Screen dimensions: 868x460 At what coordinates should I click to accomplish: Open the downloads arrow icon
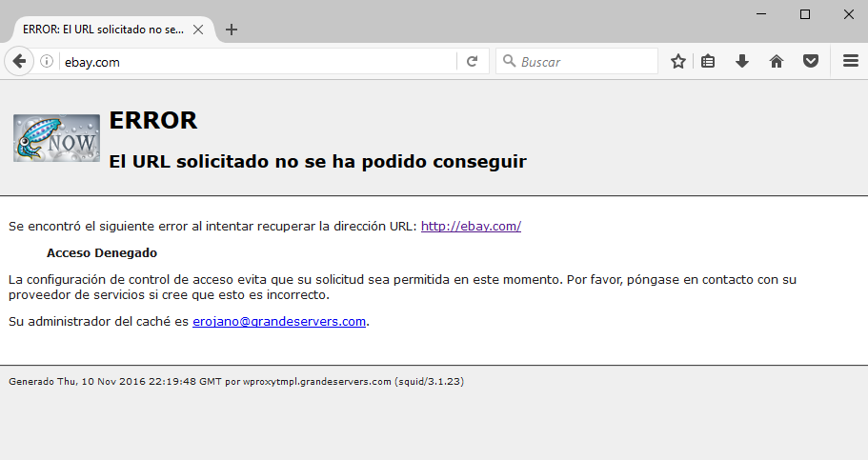point(742,61)
